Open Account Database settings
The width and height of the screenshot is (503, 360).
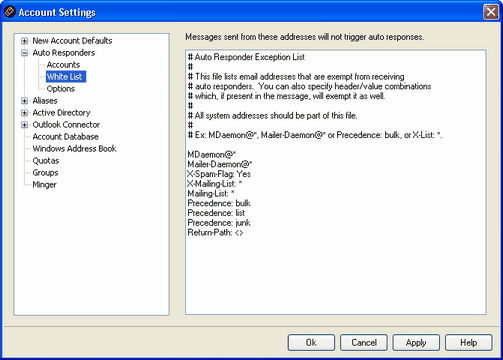[x=65, y=137]
